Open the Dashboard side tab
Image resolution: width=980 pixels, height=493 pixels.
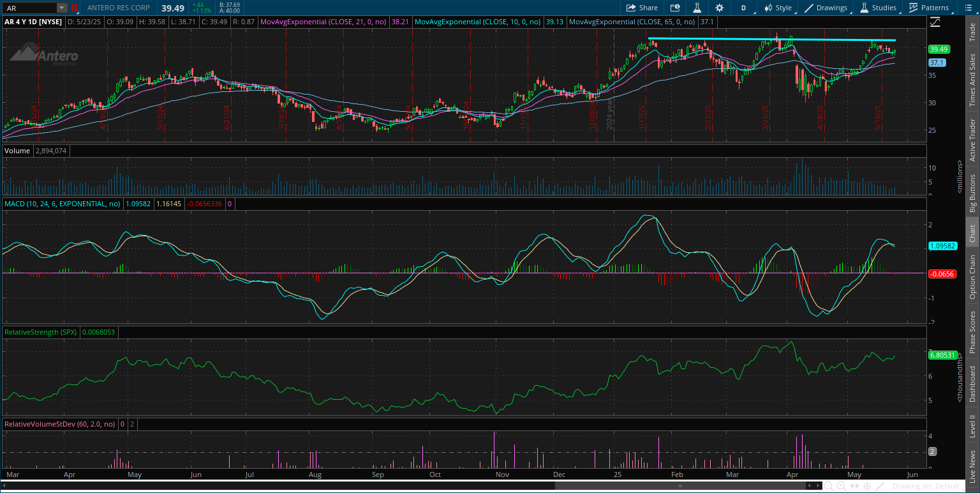[x=972, y=384]
